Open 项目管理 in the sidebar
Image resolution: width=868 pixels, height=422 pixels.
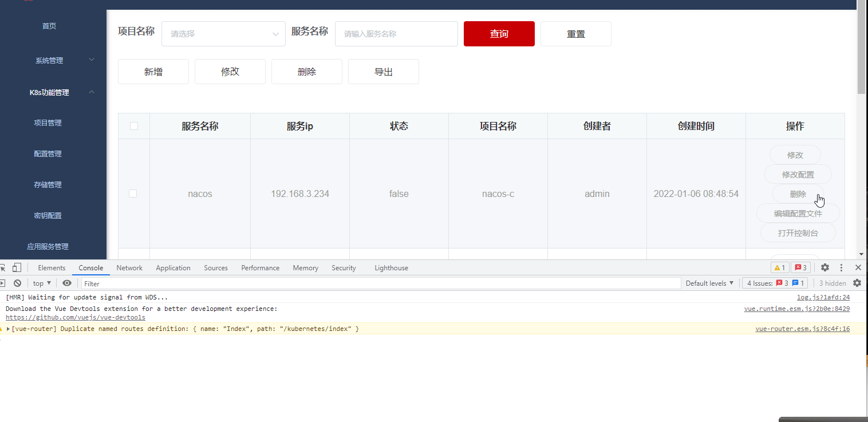(x=48, y=123)
